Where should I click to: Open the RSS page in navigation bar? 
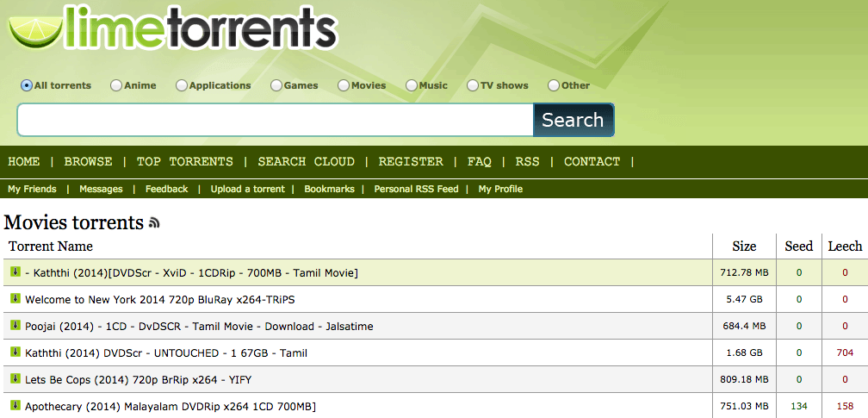pos(528,161)
